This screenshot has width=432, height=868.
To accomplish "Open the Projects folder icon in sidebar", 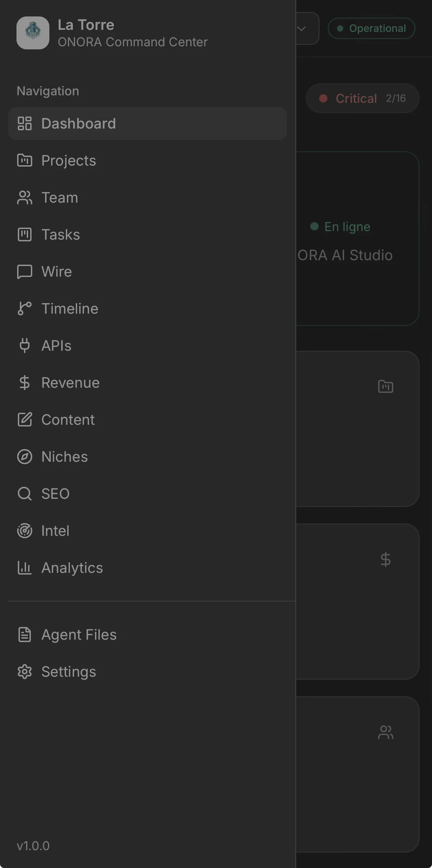I will 25,160.
